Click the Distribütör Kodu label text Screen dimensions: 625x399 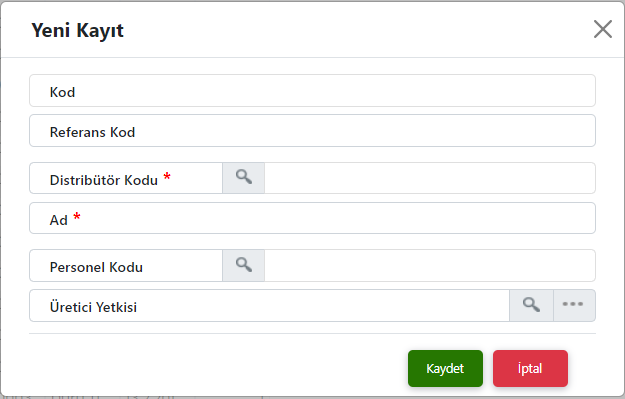pos(104,180)
